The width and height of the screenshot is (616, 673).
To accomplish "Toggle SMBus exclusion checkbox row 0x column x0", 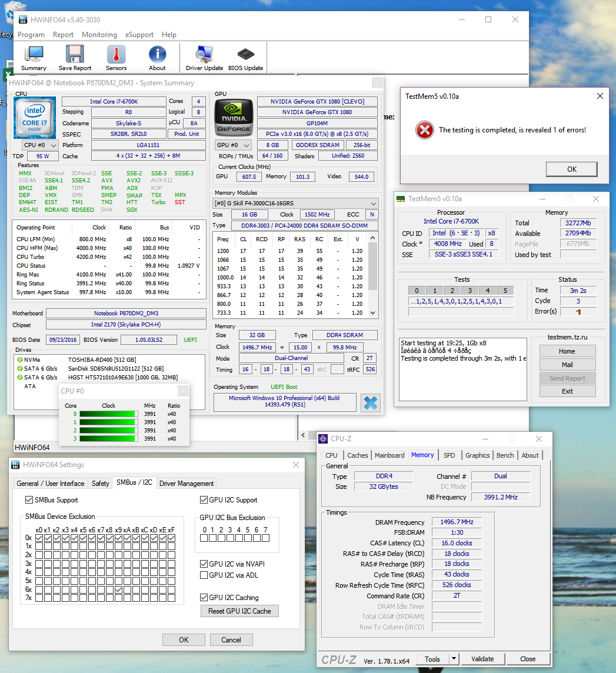I will click(x=39, y=538).
